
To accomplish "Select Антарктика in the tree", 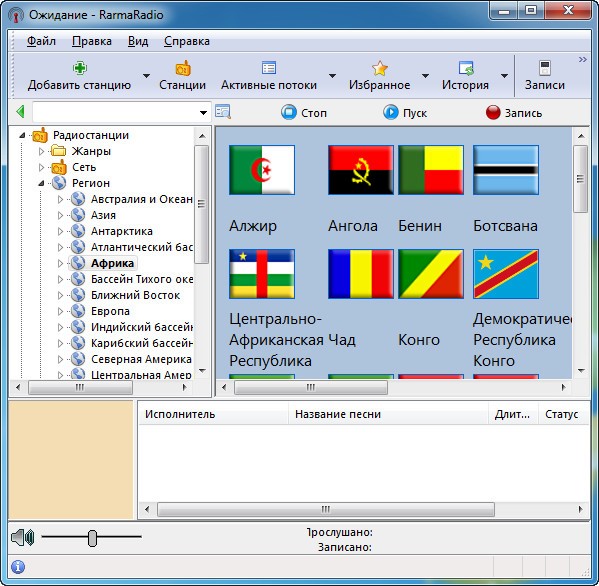I will click(x=121, y=231).
